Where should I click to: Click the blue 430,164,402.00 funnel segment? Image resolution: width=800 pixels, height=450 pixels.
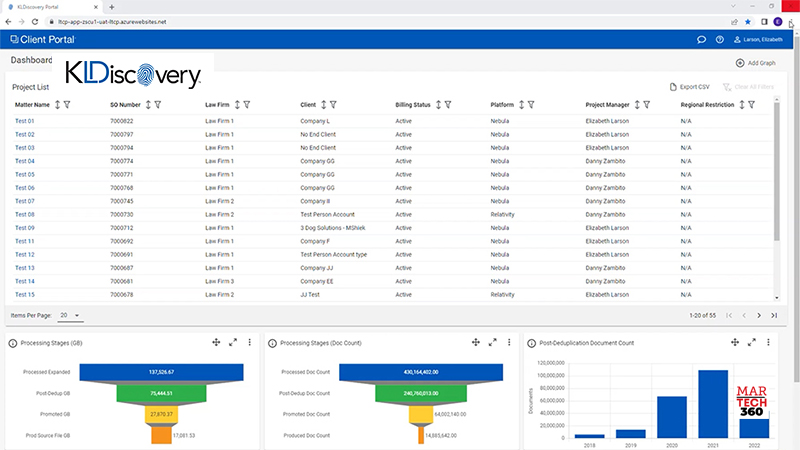(421, 372)
